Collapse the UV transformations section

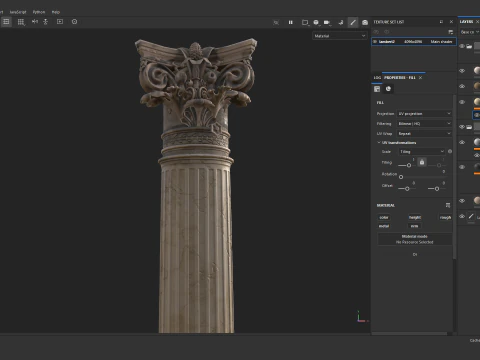point(379,143)
